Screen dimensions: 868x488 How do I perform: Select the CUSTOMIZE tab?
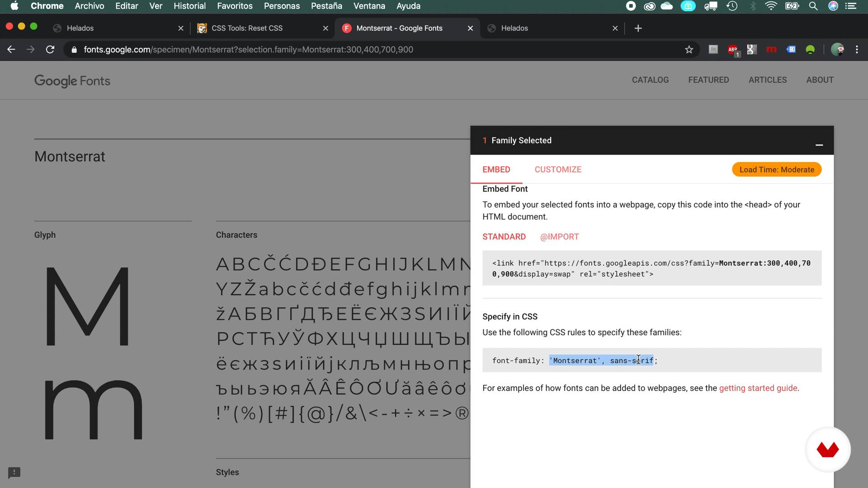click(558, 169)
